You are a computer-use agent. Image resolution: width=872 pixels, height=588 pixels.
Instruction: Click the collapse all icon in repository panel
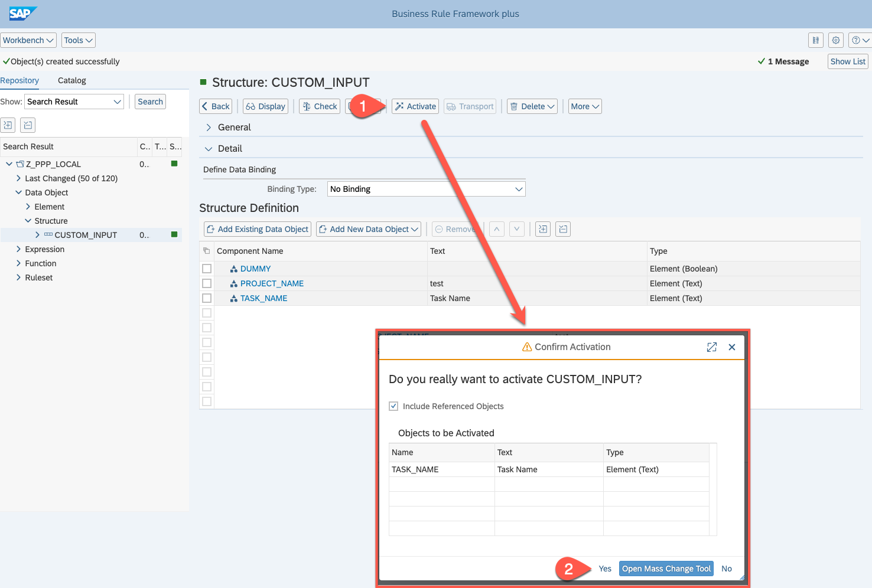click(28, 125)
